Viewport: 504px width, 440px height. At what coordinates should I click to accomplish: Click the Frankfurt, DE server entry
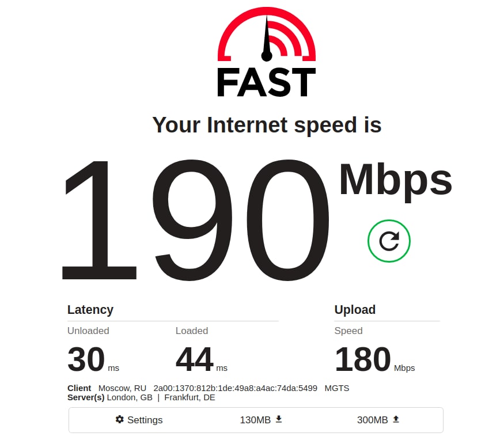pos(190,397)
